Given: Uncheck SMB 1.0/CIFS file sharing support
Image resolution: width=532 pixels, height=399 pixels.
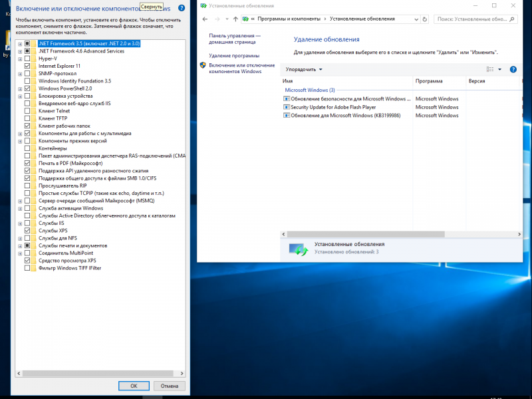Looking at the screenshot, I should [x=27, y=178].
